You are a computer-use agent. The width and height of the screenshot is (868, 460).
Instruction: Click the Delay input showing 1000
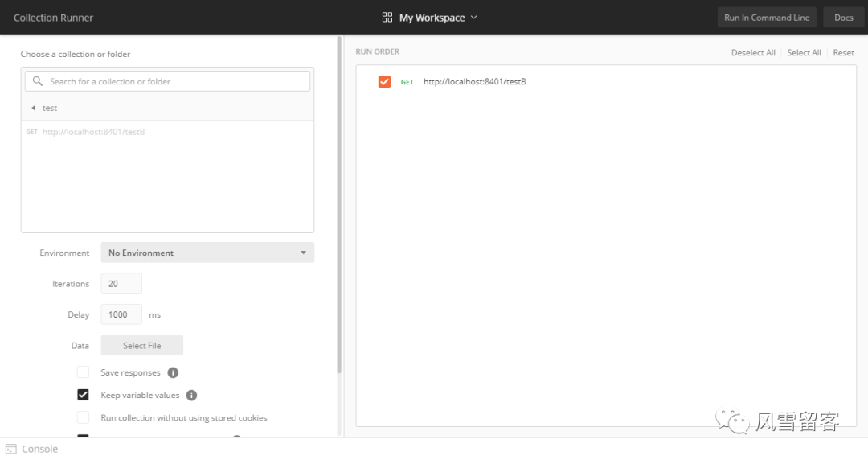(x=121, y=314)
